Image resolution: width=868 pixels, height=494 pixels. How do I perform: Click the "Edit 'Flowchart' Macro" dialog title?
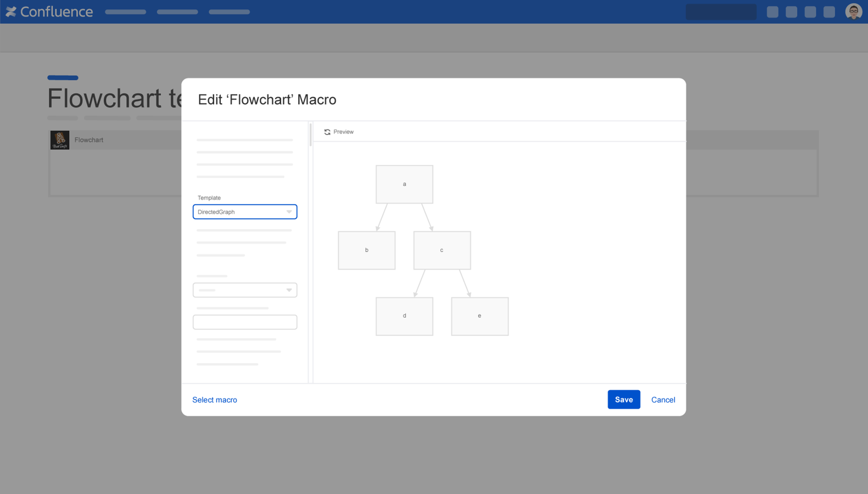click(x=267, y=99)
